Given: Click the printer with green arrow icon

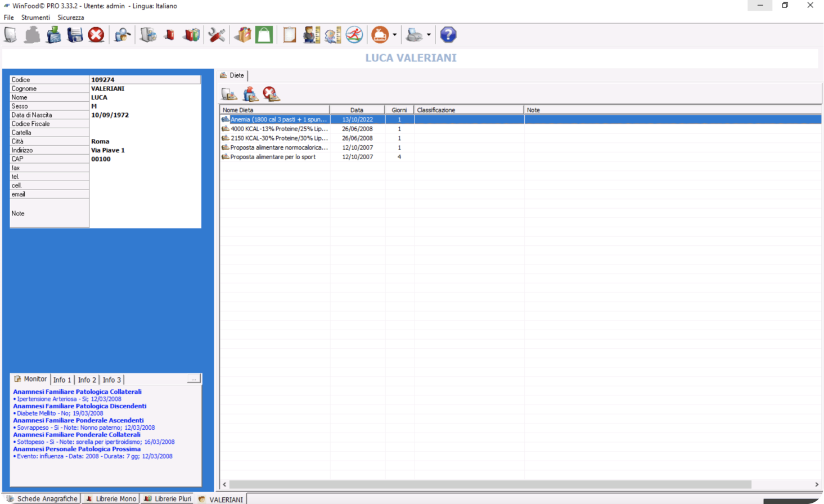Looking at the screenshot, I should point(53,35).
